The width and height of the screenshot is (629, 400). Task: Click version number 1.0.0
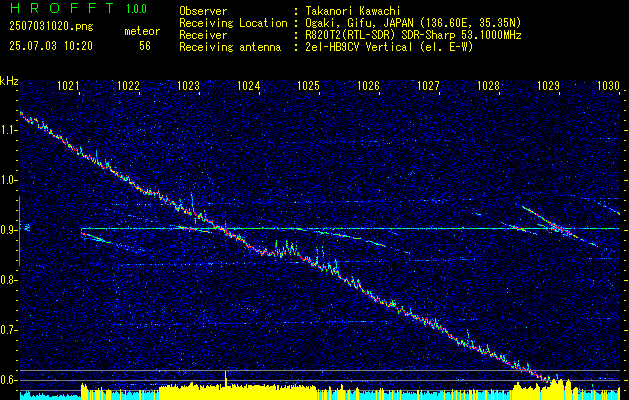[136, 9]
